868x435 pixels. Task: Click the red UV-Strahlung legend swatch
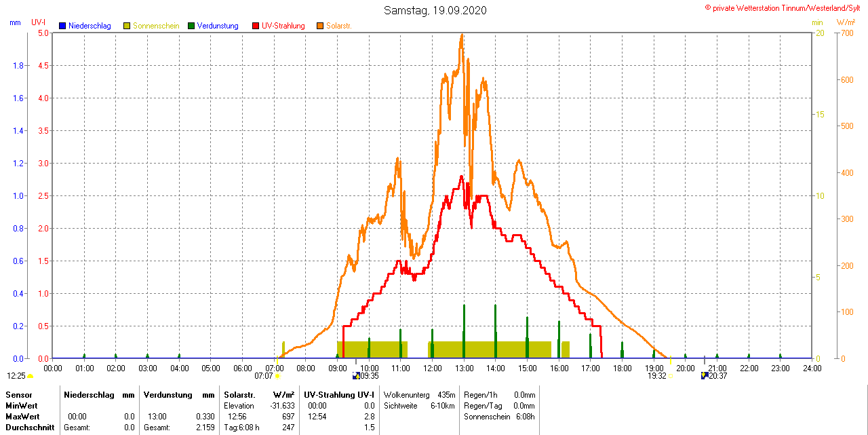pos(256,26)
